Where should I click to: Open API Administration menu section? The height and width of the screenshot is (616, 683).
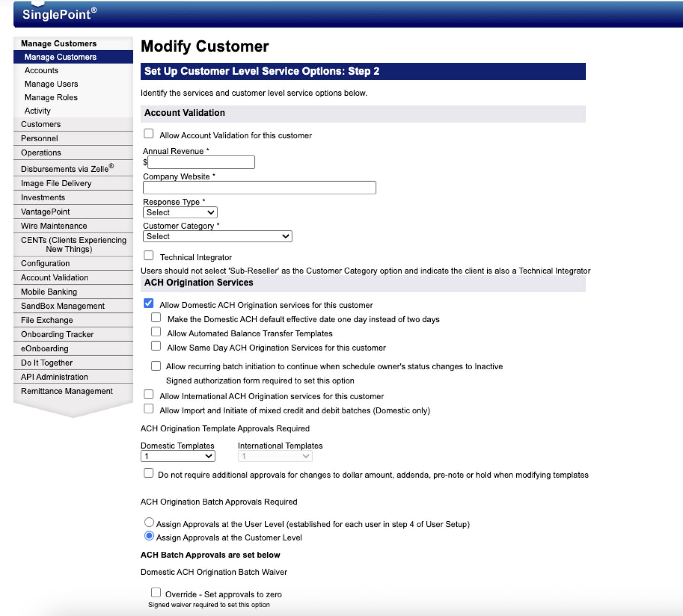tap(73, 377)
